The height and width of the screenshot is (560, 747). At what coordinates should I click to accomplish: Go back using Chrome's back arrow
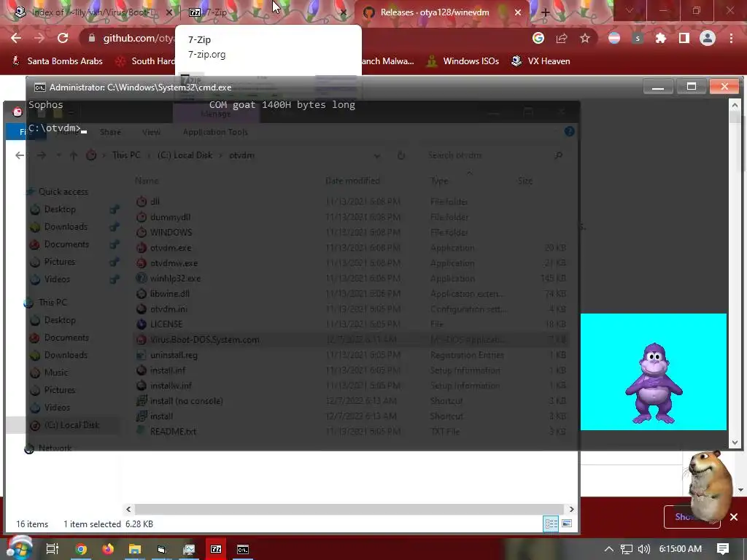tap(16, 38)
